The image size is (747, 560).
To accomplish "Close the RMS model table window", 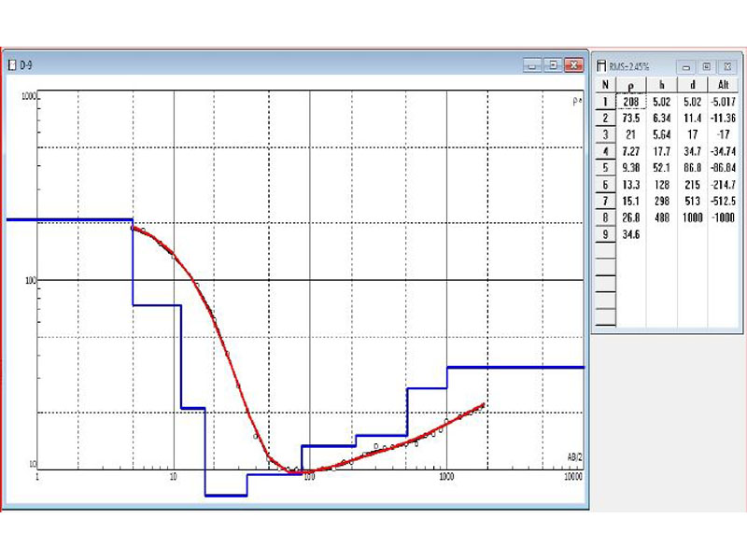I will 727,67.
